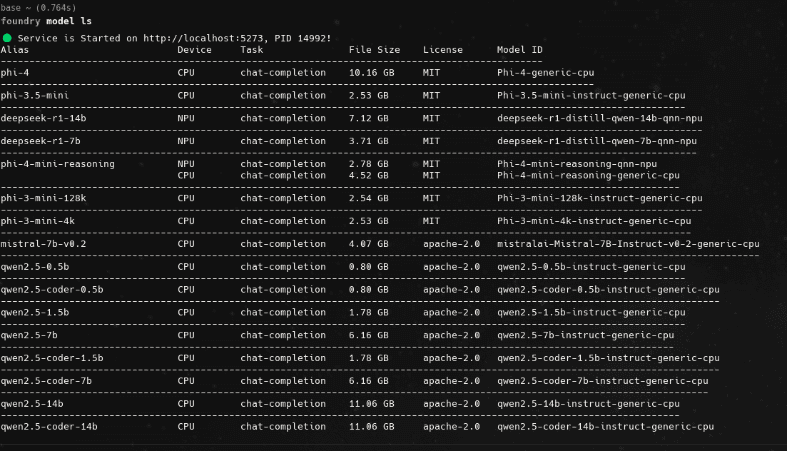Click the mistral-7b-v0.2 alias
The image size is (787, 451).
[43, 244]
